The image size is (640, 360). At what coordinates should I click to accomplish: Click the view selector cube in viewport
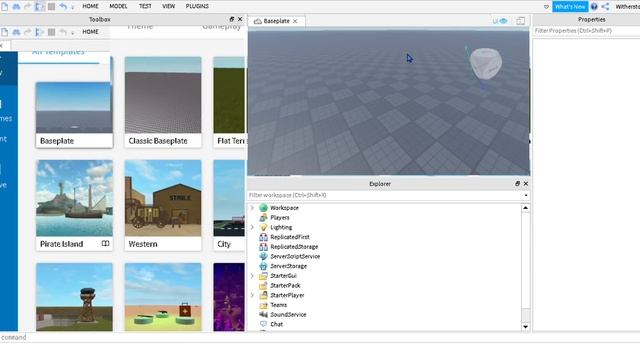click(x=485, y=64)
